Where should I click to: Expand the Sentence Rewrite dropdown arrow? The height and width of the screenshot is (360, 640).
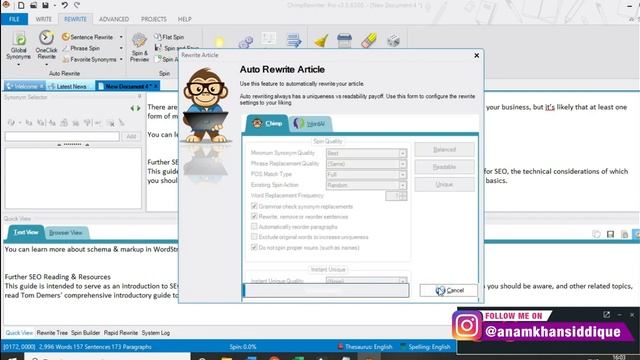121,37
